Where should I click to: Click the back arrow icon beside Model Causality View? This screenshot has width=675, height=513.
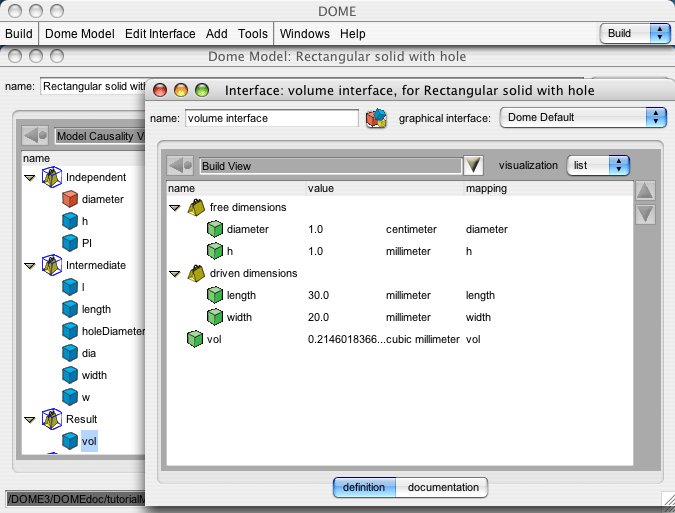35,136
